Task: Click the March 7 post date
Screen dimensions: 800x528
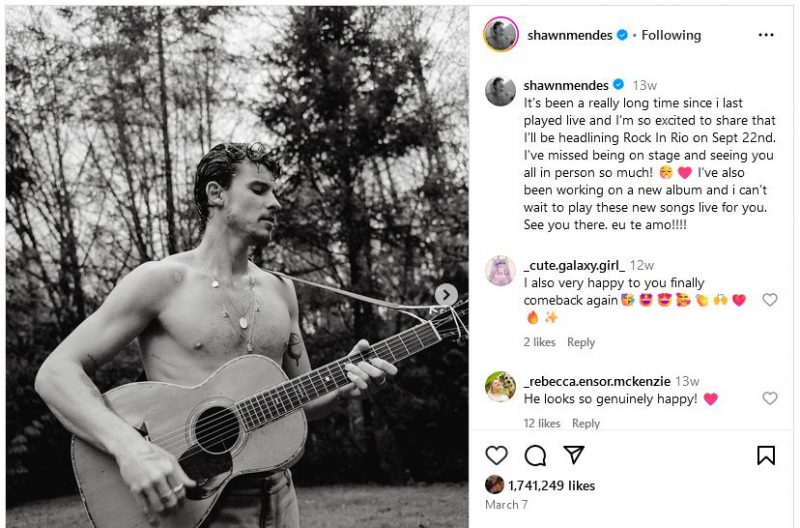Action: point(505,505)
